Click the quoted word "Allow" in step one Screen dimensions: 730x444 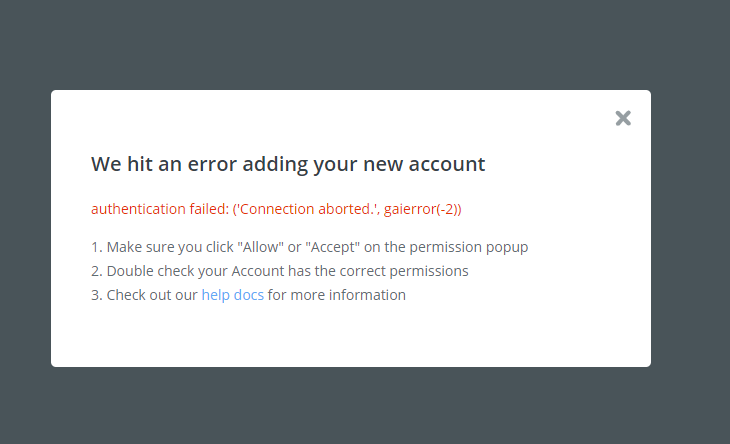coord(260,247)
